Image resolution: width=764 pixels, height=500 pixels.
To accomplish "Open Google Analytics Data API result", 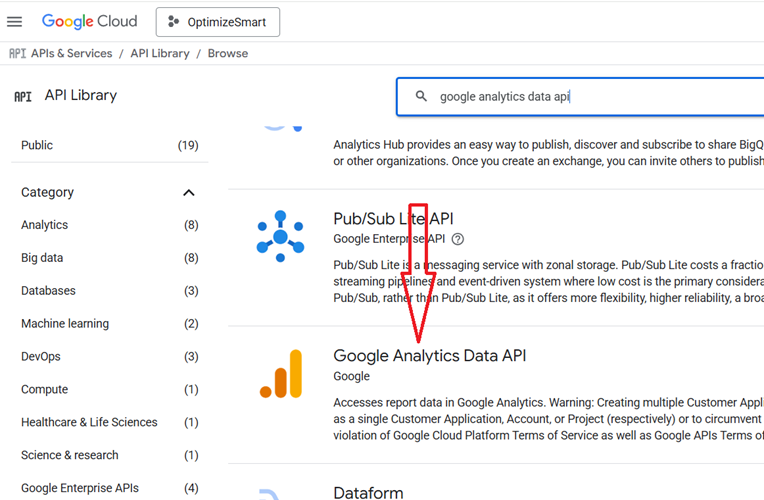I will click(x=430, y=356).
